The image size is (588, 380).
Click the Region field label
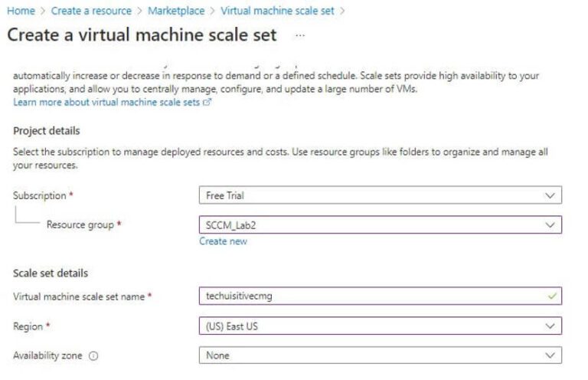click(28, 326)
